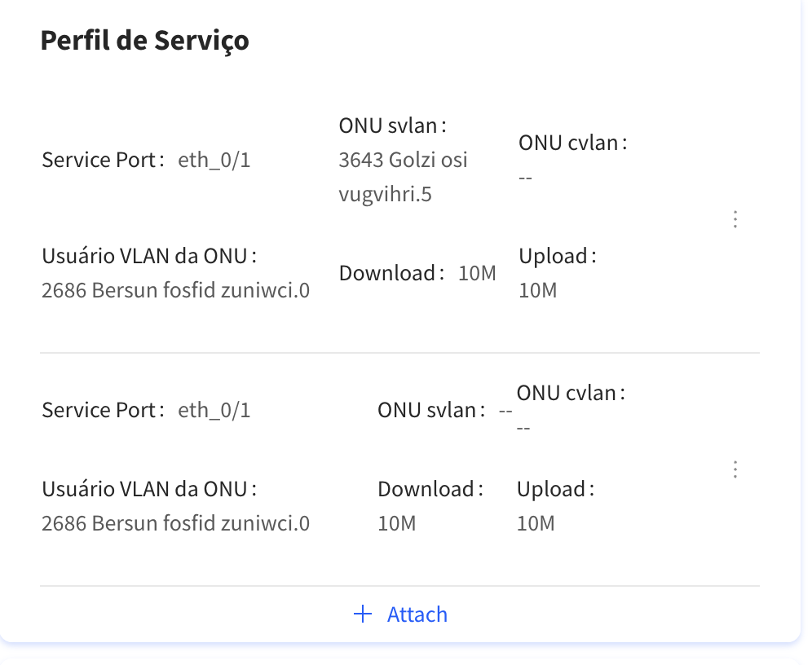812x665 pixels.
Task: Click the first profile's Upload label
Action: click(x=556, y=257)
